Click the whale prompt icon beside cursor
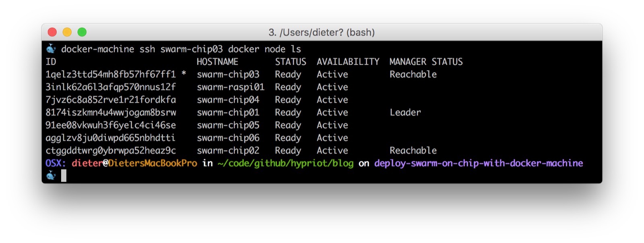This screenshot has height=243, width=644. [51, 175]
